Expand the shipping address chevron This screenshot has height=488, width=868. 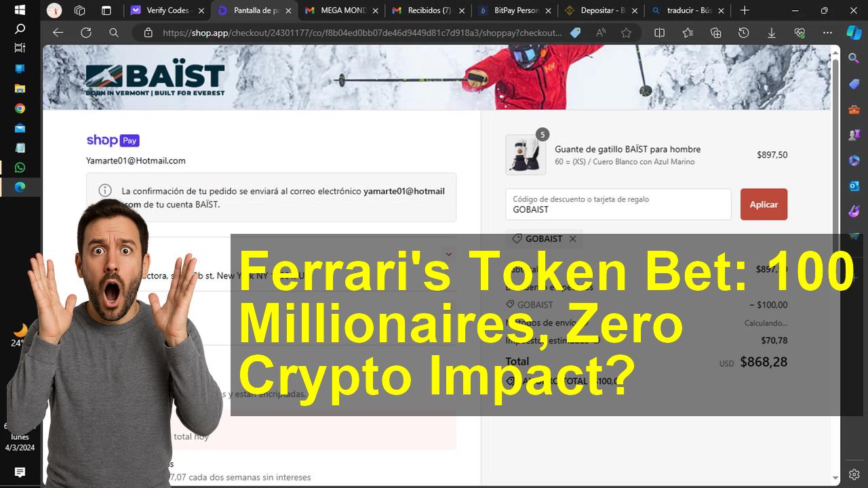pos(448,254)
